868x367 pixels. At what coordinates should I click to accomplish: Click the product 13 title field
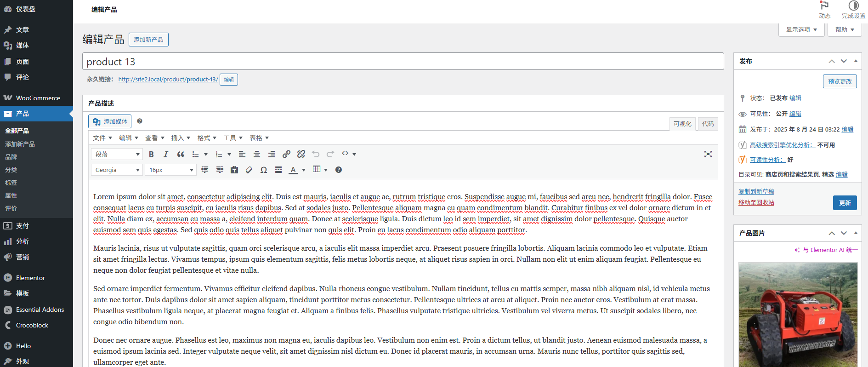pos(403,62)
